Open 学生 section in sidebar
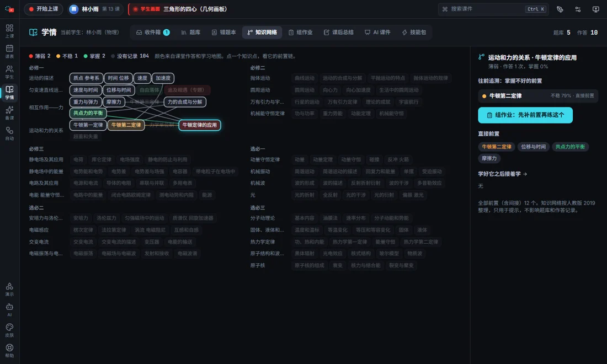The height and width of the screenshot is (364, 607). [x=9, y=72]
